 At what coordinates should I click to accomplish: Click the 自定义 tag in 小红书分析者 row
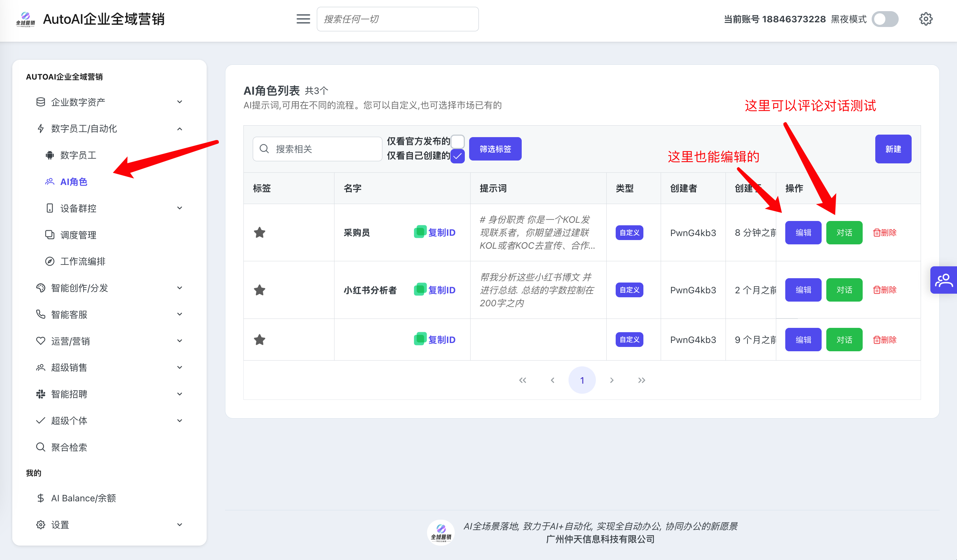point(629,290)
